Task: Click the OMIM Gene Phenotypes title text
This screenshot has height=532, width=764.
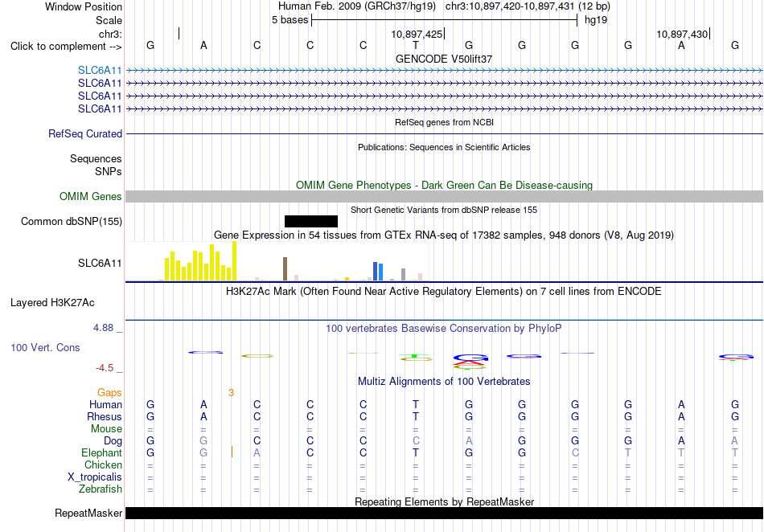Action: coord(444,185)
